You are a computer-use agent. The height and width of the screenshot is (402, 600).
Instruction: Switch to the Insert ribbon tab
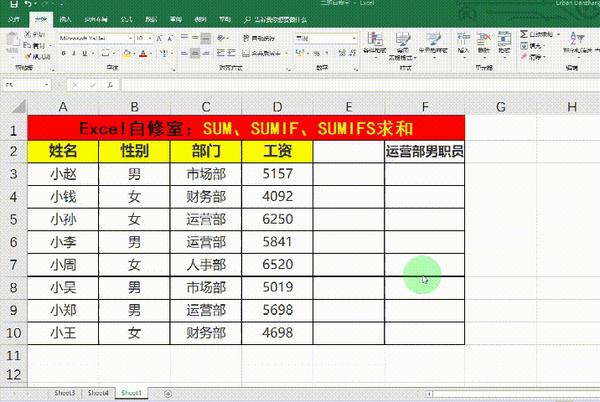pyautogui.click(x=65, y=19)
